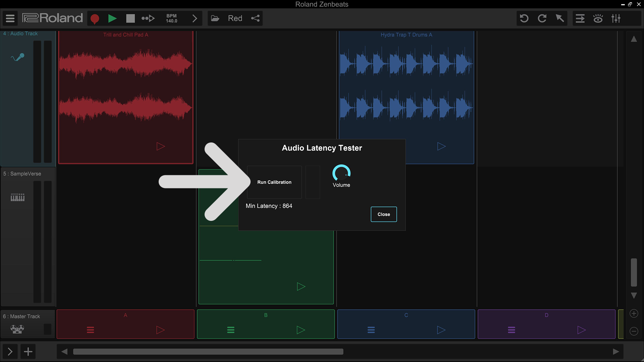644x362 pixels.
Task: Open the mixer sliders icon
Action: click(616, 18)
